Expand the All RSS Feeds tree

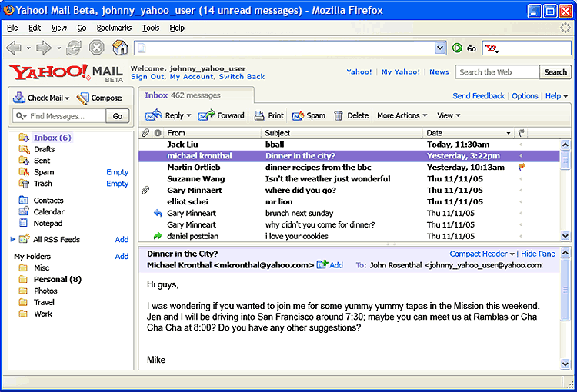[x=13, y=240]
